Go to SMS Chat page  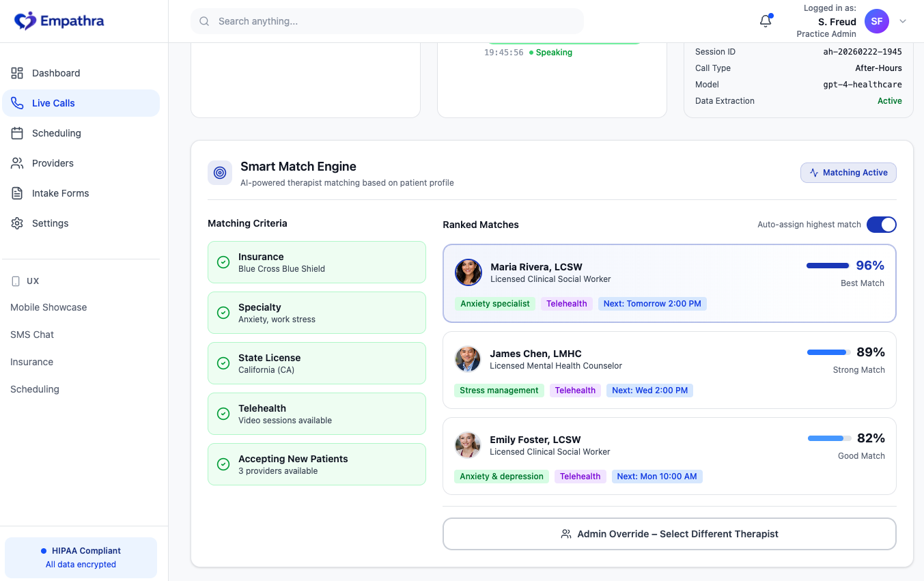(x=32, y=335)
